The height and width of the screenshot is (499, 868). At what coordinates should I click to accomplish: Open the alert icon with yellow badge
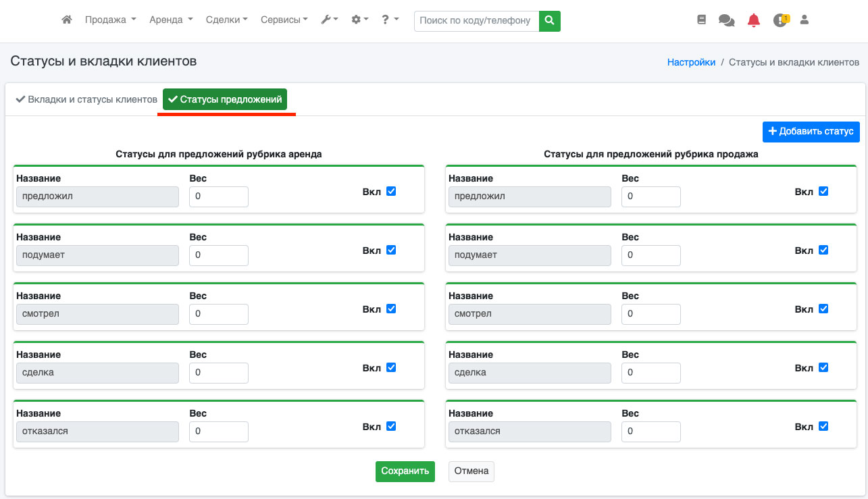coord(780,20)
